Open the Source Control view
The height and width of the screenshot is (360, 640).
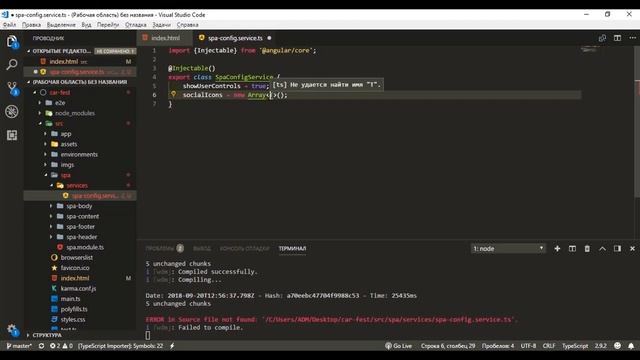click(12, 88)
